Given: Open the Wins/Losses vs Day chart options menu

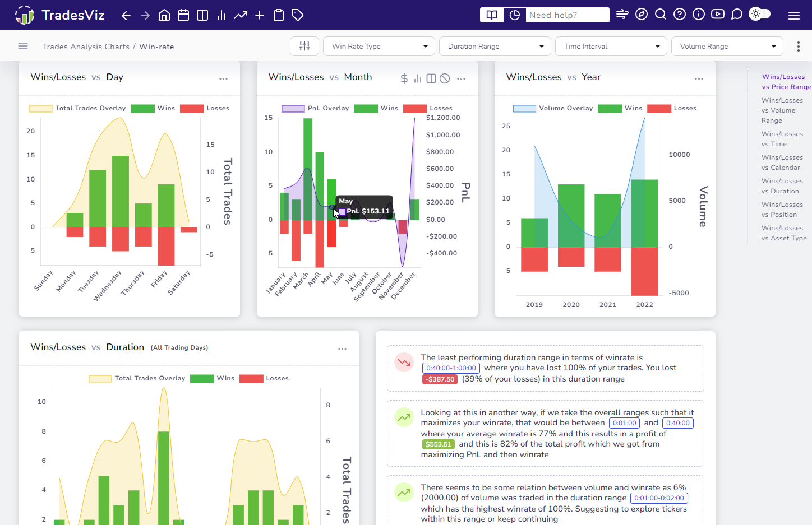Looking at the screenshot, I should coord(224,79).
